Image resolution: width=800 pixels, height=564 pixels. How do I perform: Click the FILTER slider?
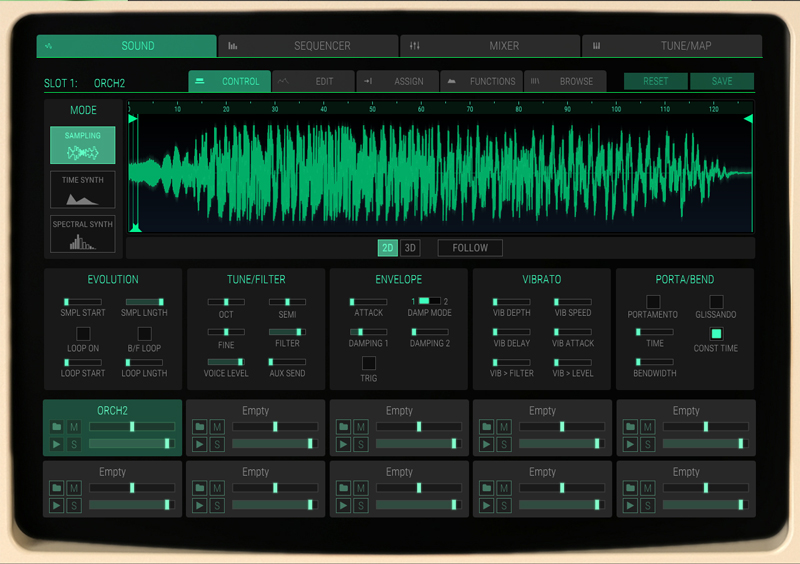tap(287, 332)
